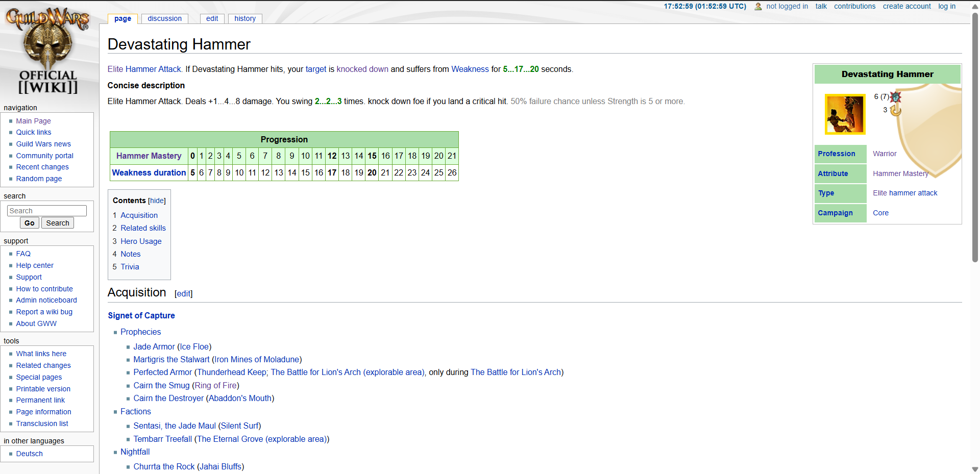Edit the Acquisition section
The width and height of the screenshot is (980, 474).
point(183,294)
